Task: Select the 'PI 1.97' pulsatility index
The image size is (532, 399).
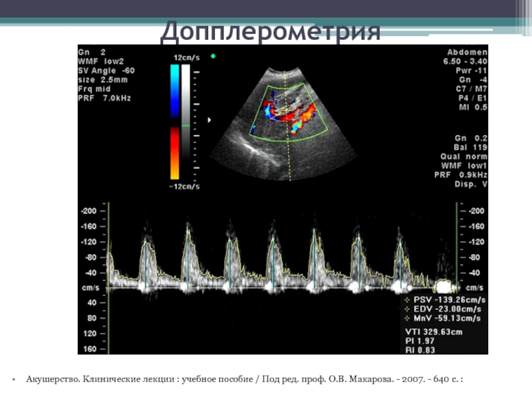Action: coord(420,341)
